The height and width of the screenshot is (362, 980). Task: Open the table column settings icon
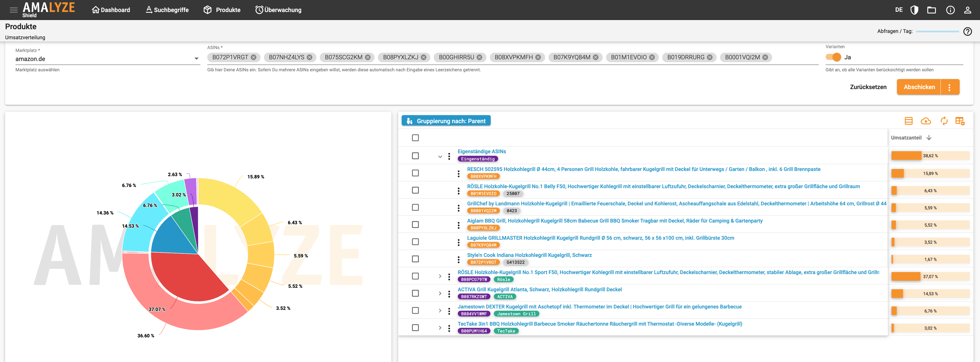click(x=960, y=121)
